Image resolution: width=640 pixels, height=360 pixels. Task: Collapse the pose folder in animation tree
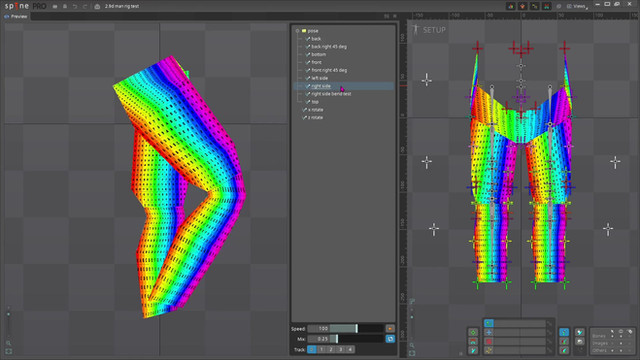coord(298,31)
